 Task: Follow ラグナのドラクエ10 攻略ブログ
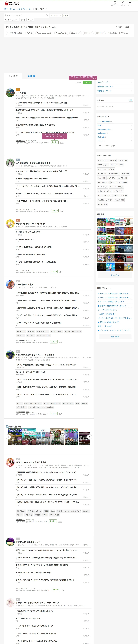tap(54, 272)
